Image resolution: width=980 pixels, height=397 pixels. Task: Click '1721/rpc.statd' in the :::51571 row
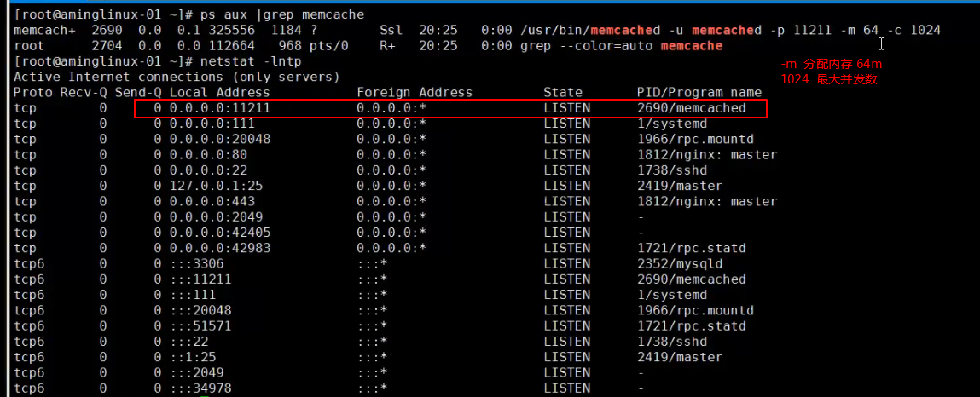point(691,325)
